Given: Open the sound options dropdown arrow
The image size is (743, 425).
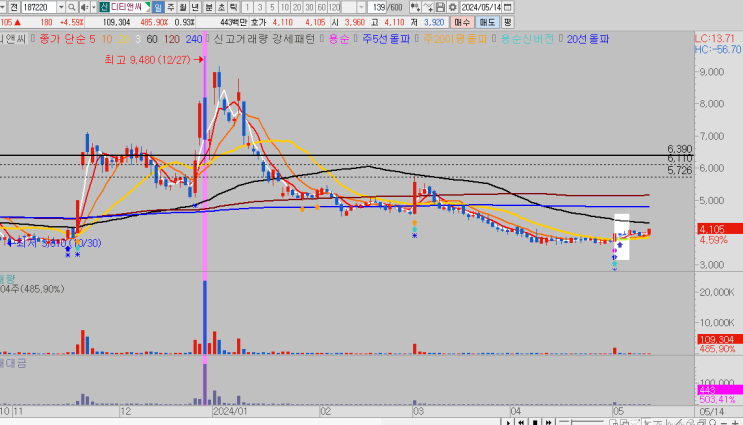Looking at the screenshot, I should click(93, 7).
